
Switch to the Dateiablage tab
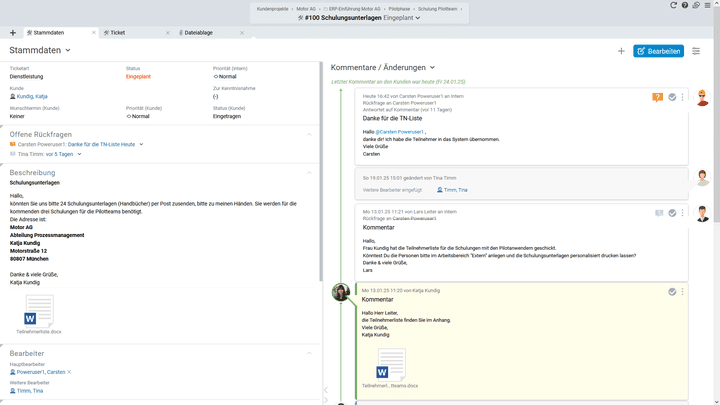[198, 33]
